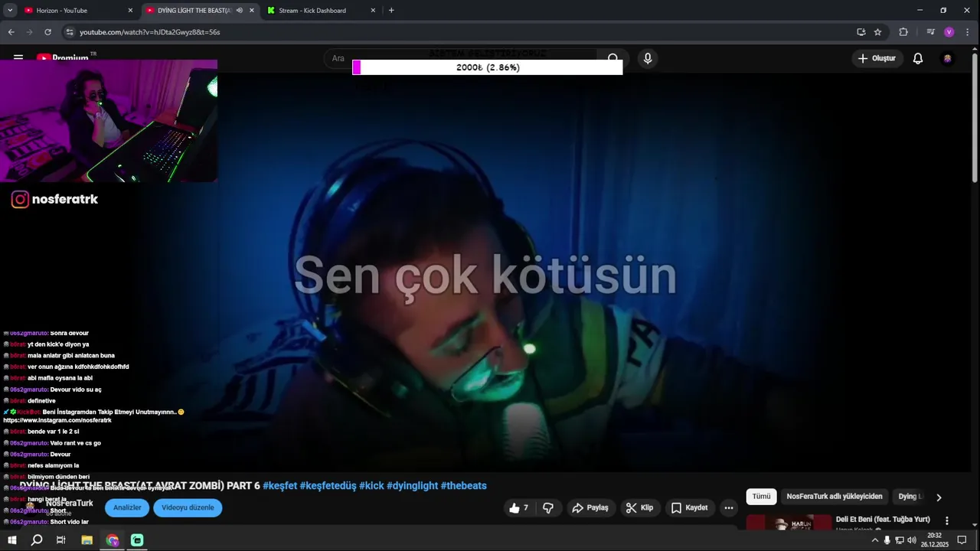Open the YouTube hamburger guide menu
This screenshot has width=980, height=551.
click(x=18, y=57)
